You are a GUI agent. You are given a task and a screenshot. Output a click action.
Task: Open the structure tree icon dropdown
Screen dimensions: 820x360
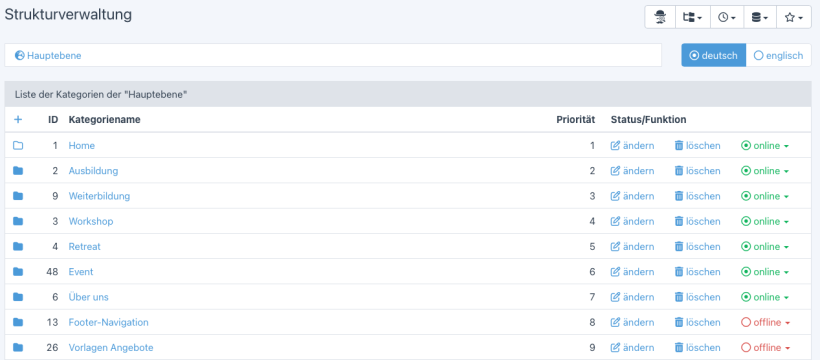pyautogui.click(x=693, y=17)
